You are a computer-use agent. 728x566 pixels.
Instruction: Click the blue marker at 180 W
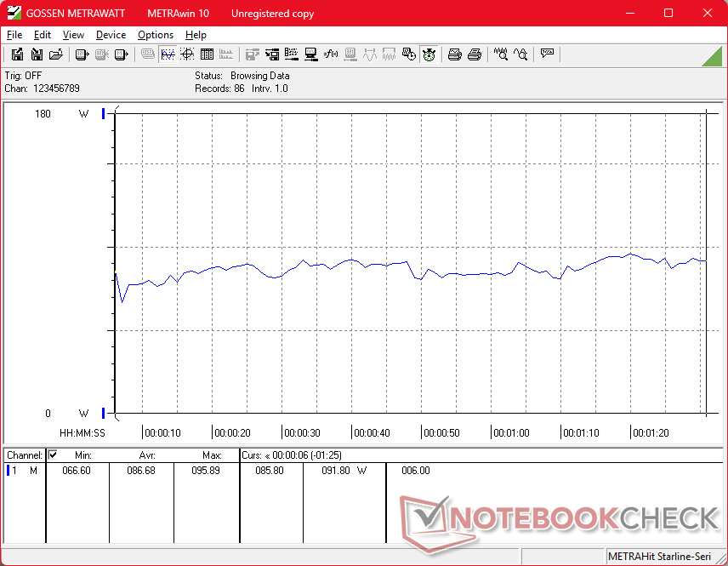pyautogui.click(x=104, y=113)
